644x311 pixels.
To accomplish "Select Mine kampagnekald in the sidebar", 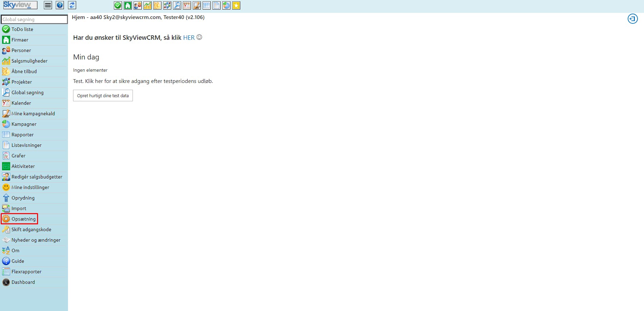I will pos(34,114).
